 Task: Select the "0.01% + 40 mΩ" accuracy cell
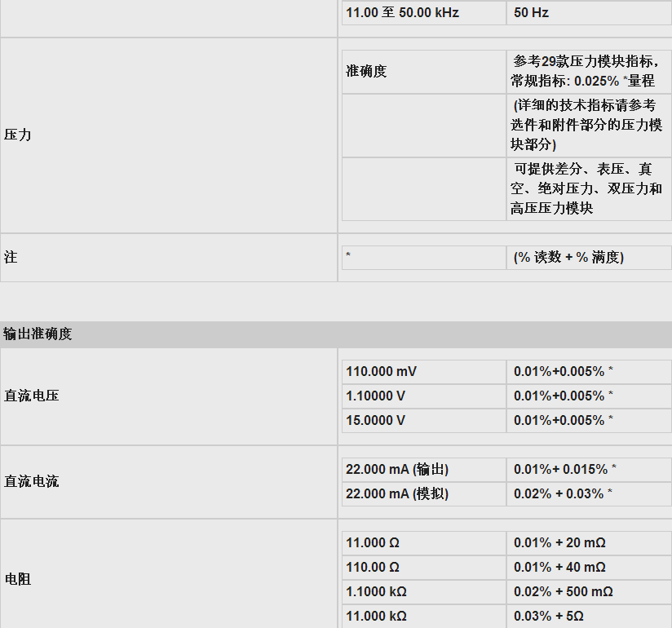[559, 567]
